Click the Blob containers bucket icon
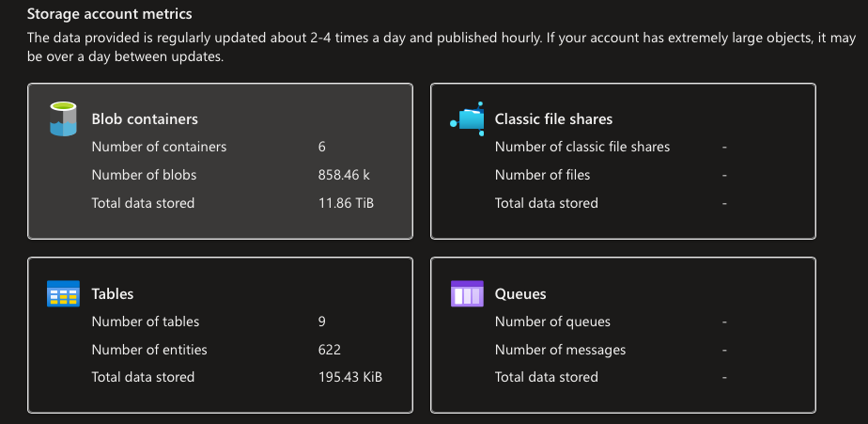Image resolution: width=868 pixels, height=424 pixels. [x=63, y=118]
